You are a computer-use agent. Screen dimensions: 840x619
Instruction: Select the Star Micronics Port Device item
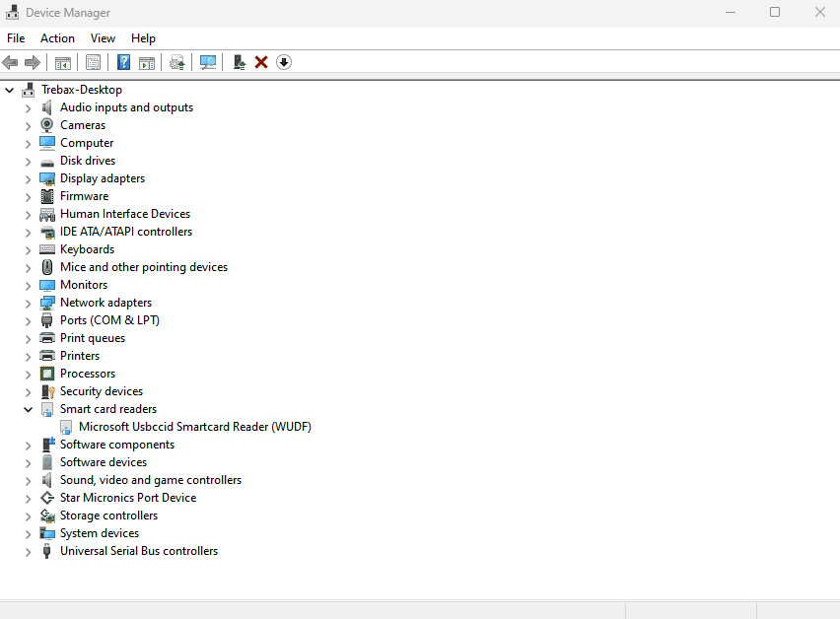tap(127, 498)
